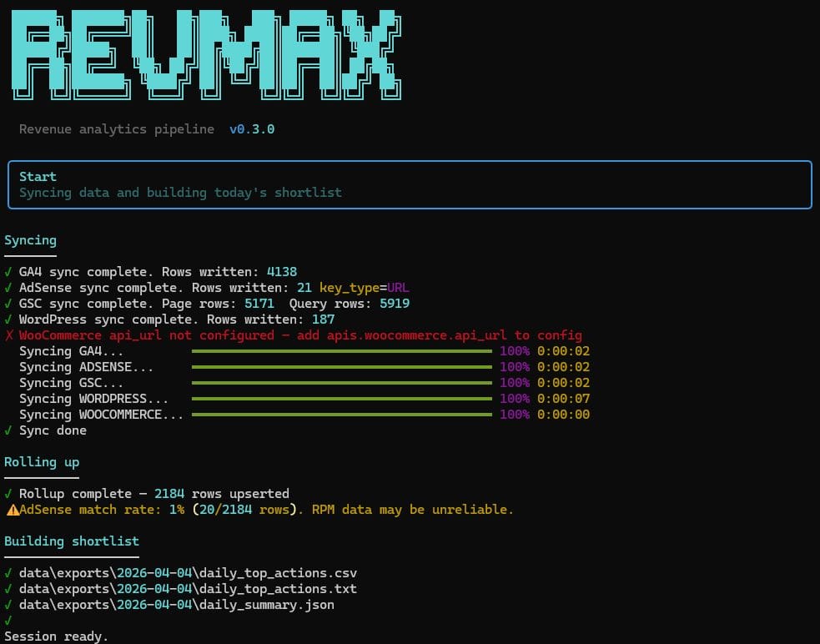The width and height of the screenshot is (820, 644).
Task: Click the 'Session ready.' line
Action: coord(57,636)
